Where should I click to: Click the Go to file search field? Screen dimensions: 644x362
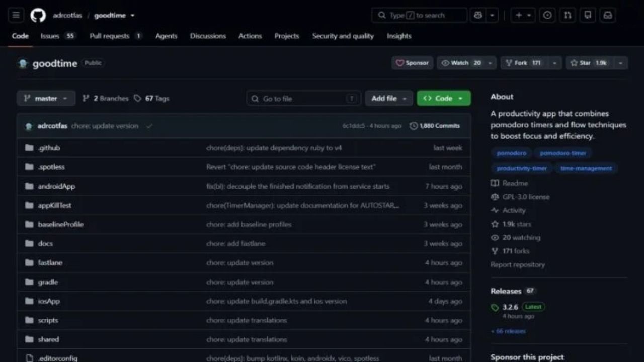coord(304,98)
